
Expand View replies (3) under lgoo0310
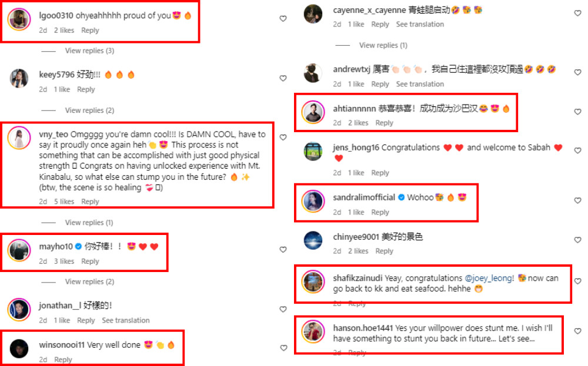point(89,51)
